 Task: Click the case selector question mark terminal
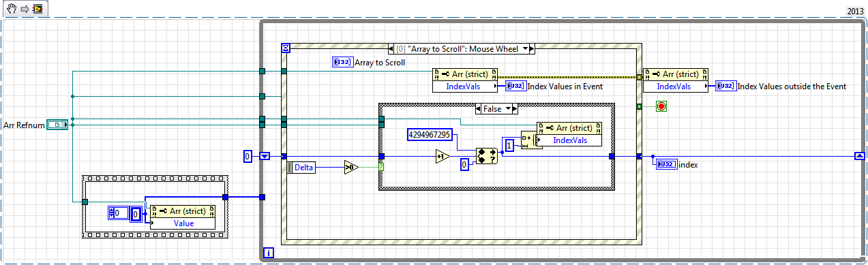(381, 166)
